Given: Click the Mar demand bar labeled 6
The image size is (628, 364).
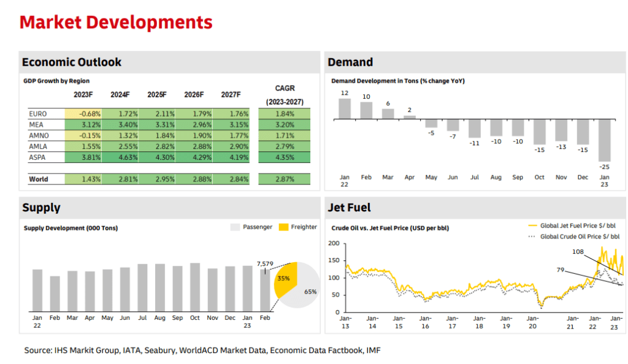Looking at the screenshot, I should [388, 114].
